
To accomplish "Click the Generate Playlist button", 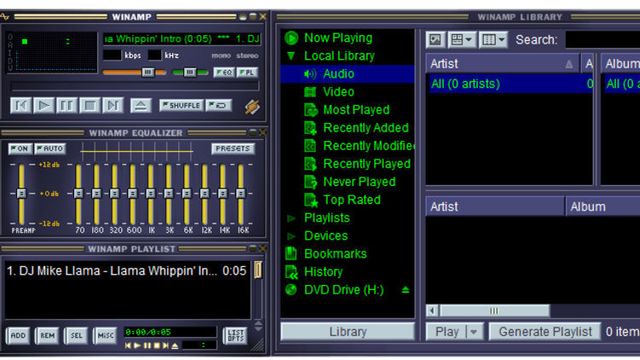I will pos(545,331).
